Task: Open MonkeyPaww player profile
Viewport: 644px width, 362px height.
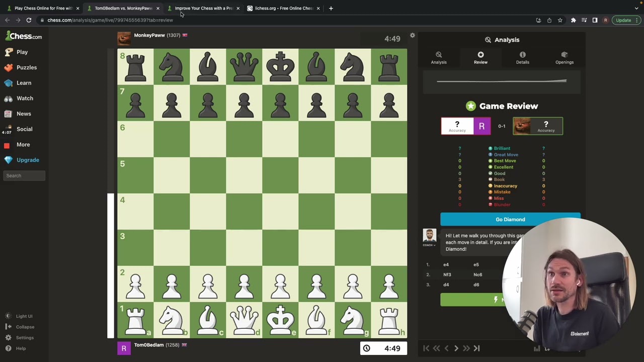Action: pos(149,35)
